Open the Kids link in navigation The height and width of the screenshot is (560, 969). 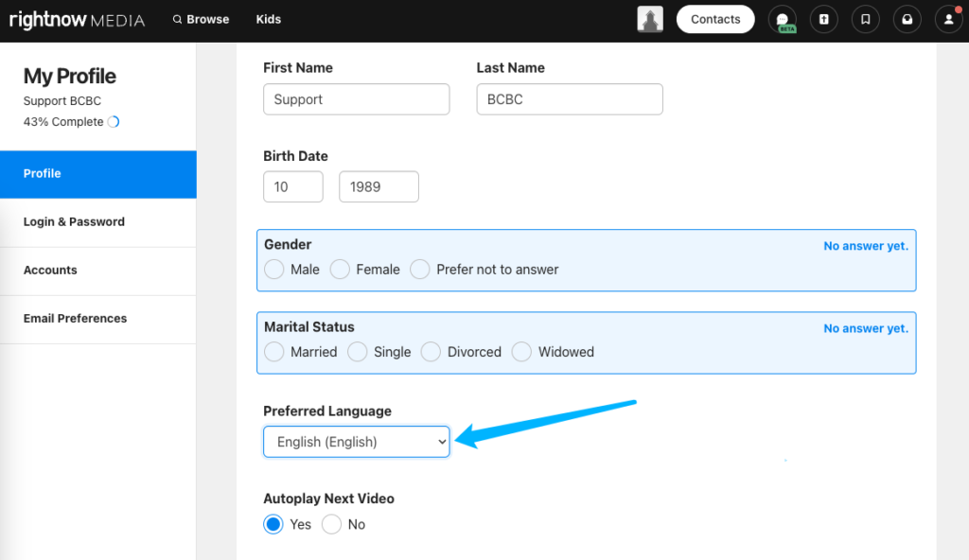(x=268, y=19)
